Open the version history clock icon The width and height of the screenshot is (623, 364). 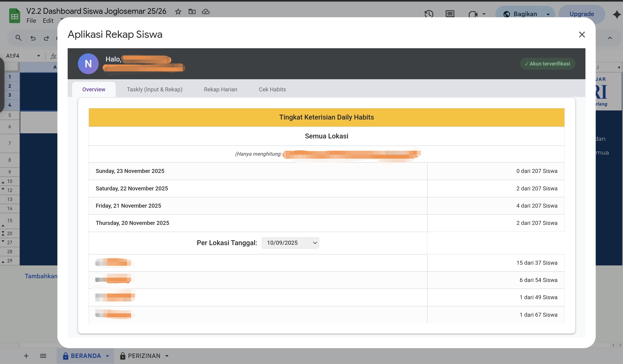(429, 14)
